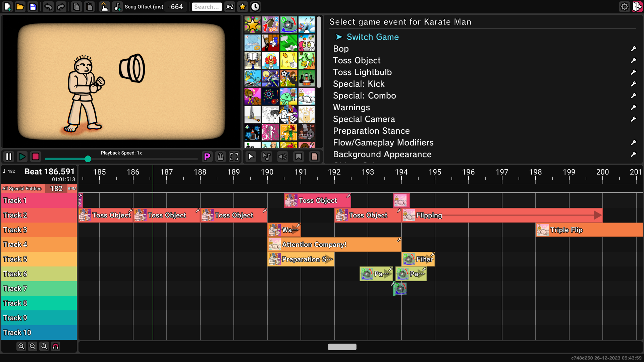Toggle fullscreen game preview

click(x=234, y=157)
